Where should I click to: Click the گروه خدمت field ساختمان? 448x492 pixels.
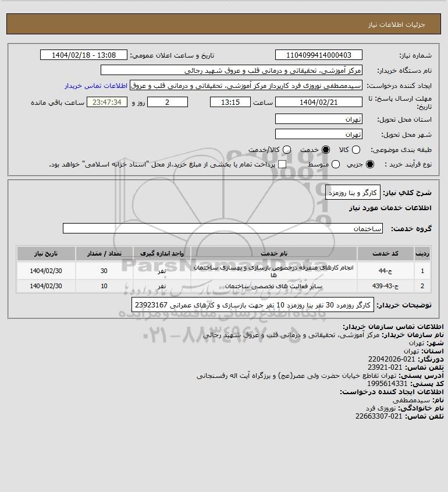pyautogui.click(x=223, y=228)
